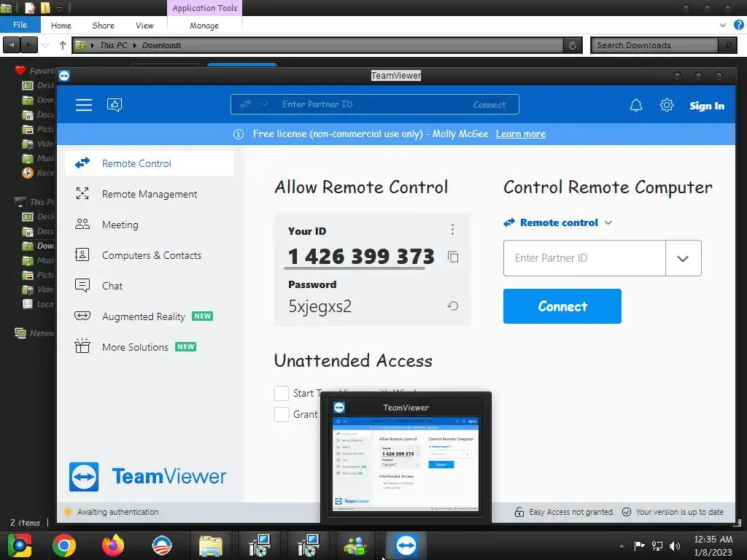Toggle the Start TeamViewer with Windows checkbox
Viewport: 747px width, 560px height.
pos(281,393)
